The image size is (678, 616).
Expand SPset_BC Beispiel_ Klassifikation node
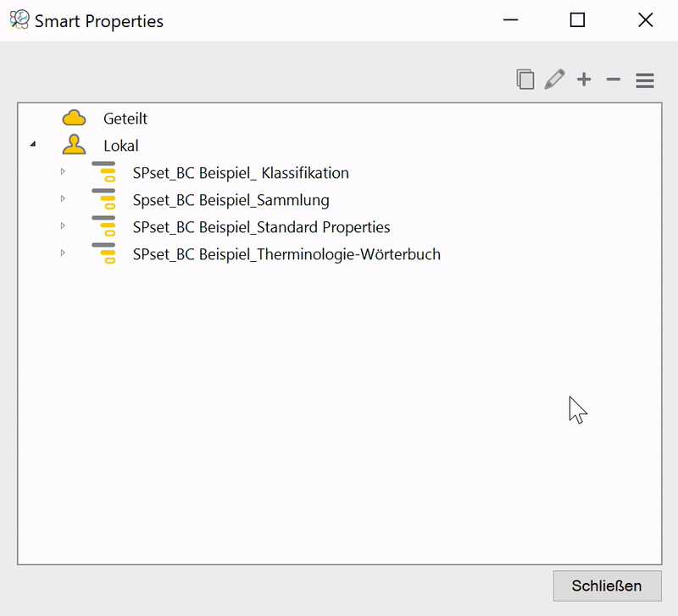62,172
